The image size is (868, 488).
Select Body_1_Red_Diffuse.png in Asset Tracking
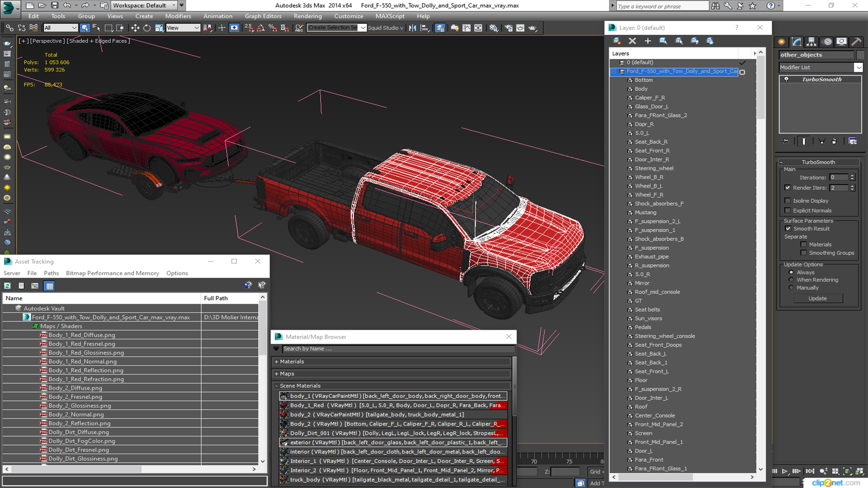pos(81,335)
